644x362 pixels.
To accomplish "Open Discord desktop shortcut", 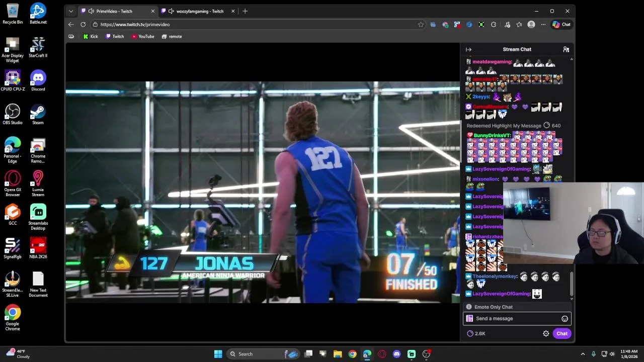I will [38, 80].
